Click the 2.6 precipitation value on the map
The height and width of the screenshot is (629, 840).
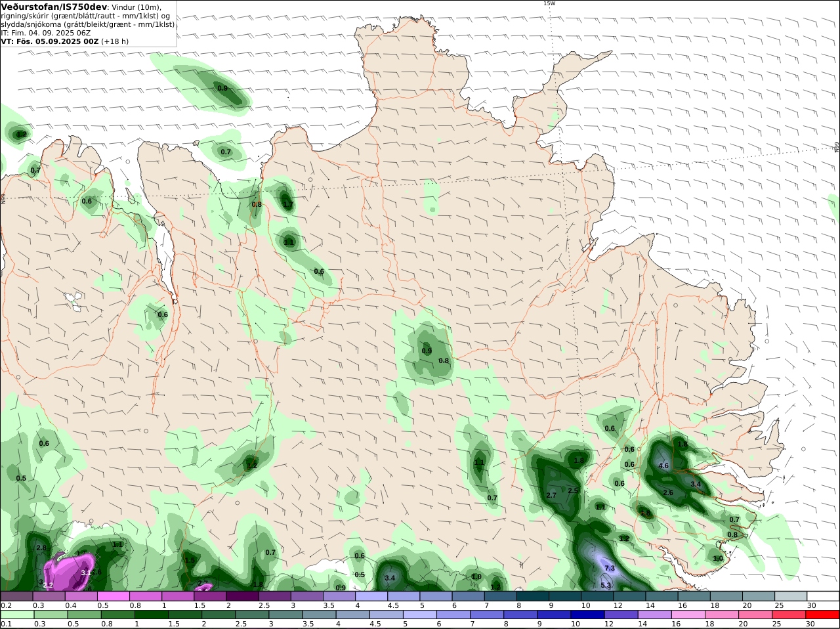click(668, 492)
